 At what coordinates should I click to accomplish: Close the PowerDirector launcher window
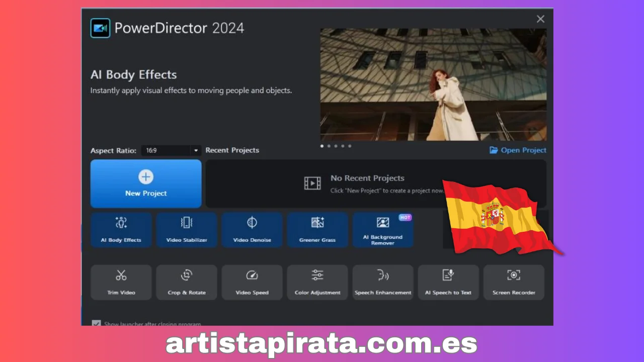pos(540,19)
